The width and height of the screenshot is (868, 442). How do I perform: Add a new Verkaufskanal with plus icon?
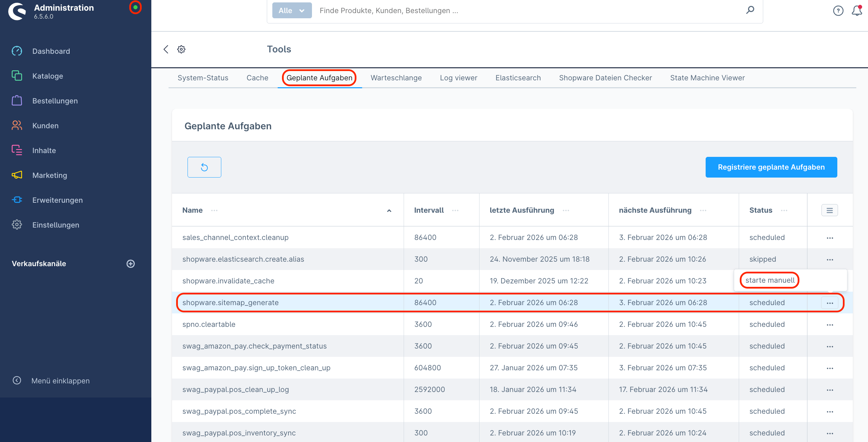tap(131, 264)
